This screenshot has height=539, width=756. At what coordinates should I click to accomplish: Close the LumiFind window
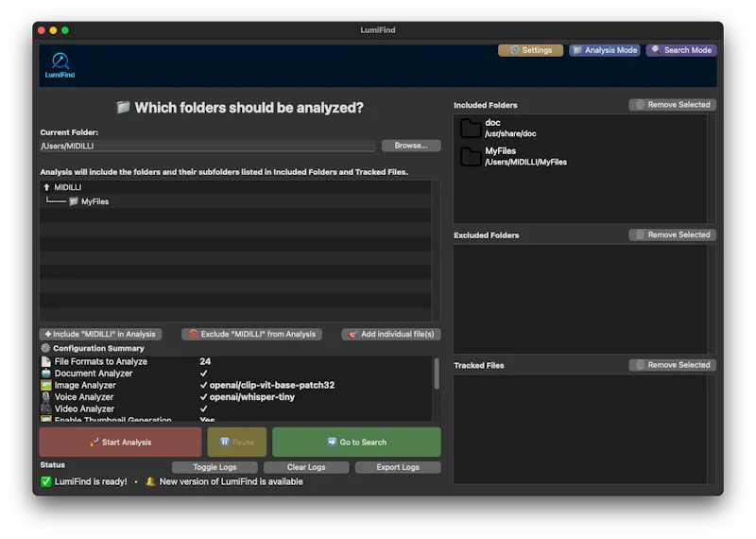[x=42, y=30]
